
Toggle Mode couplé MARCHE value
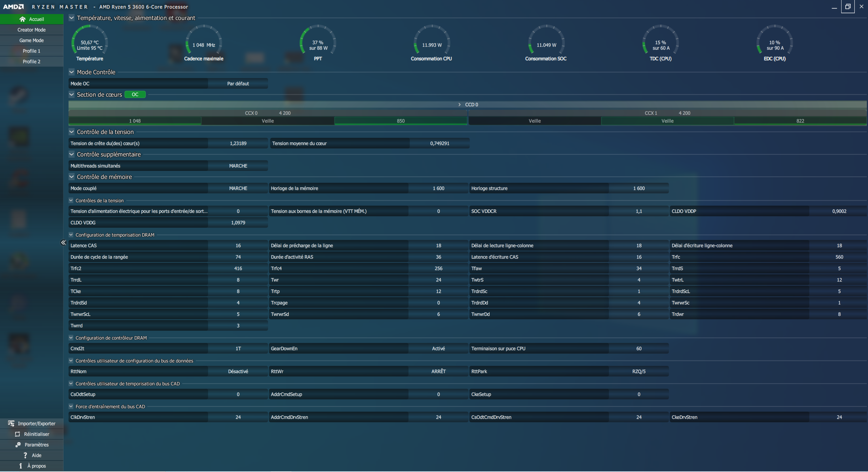[x=238, y=188]
